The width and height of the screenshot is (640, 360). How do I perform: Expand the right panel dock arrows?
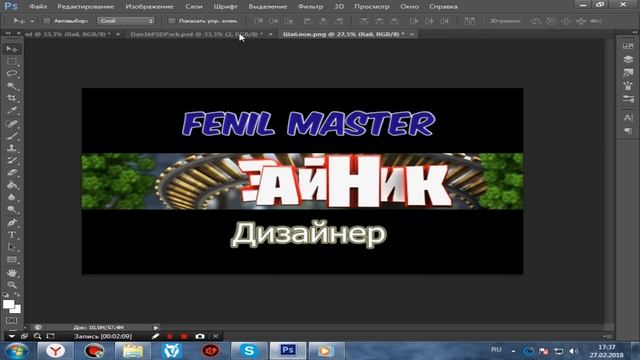click(x=634, y=32)
